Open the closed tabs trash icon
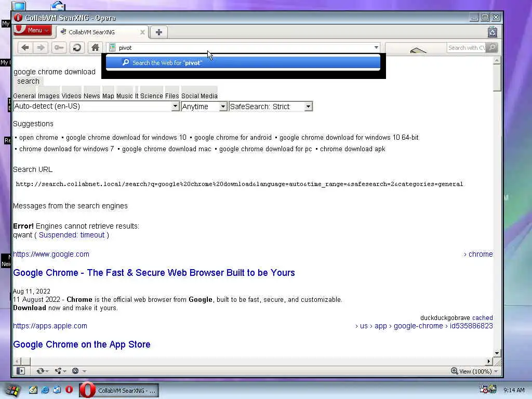Image resolution: width=532 pixels, height=399 pixels. [493, 32]
